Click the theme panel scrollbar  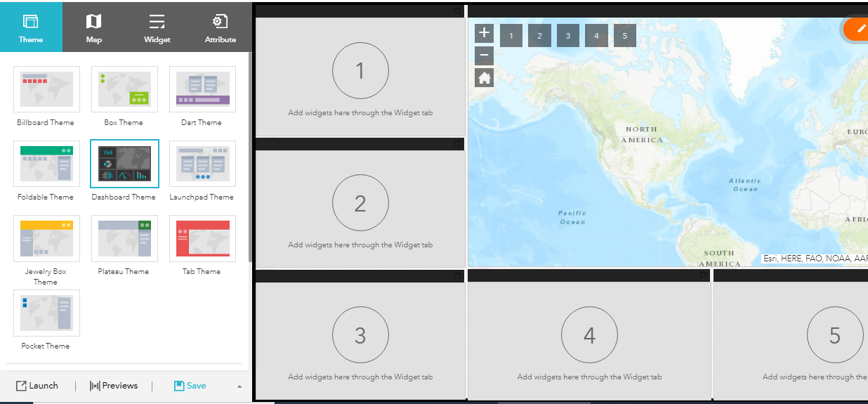click(250, 158)
